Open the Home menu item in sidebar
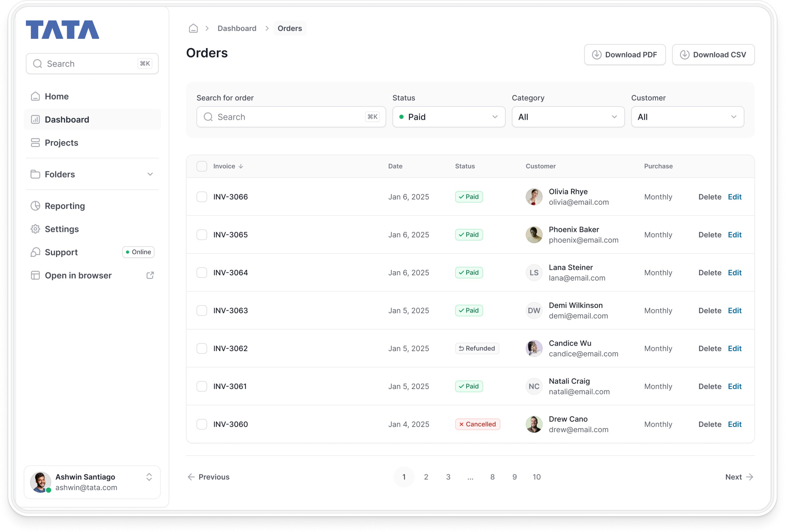 (x=57, y=97)
